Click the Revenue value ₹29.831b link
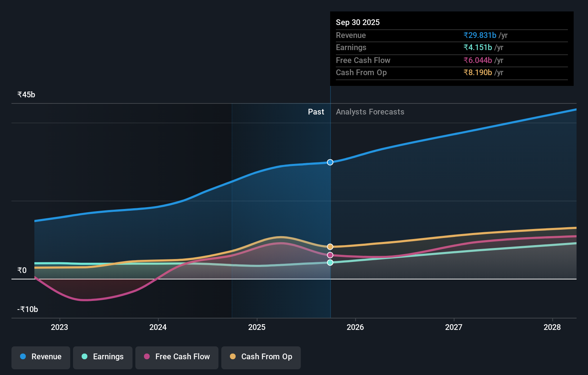588x375 pixels. tap(480, 35)
